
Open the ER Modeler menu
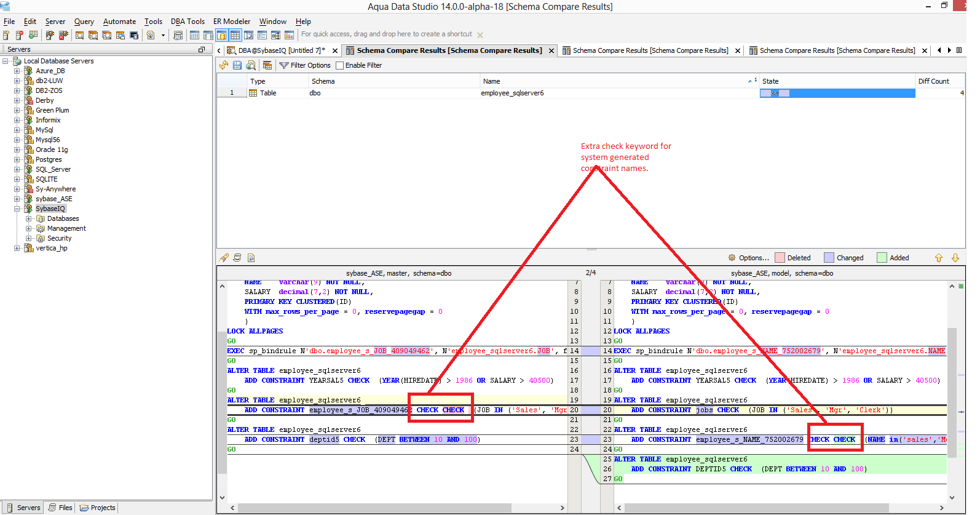[232, 21]
